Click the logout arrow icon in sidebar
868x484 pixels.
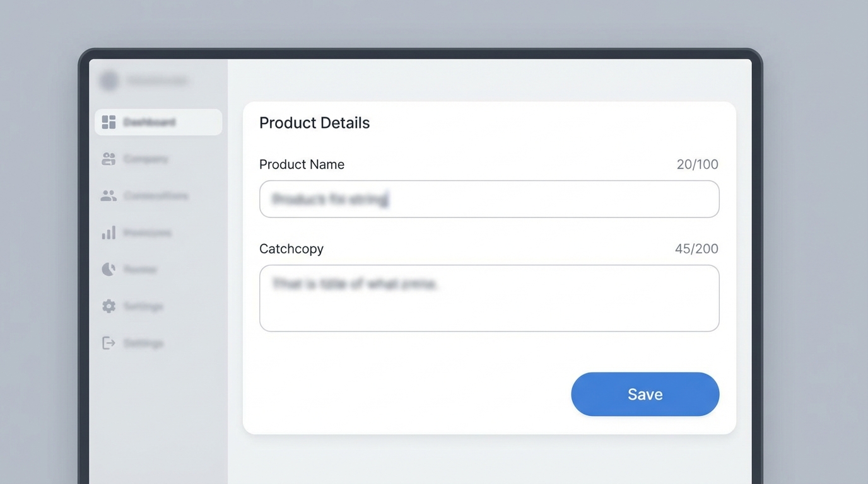pyautogui.click(x=108, y=343)
